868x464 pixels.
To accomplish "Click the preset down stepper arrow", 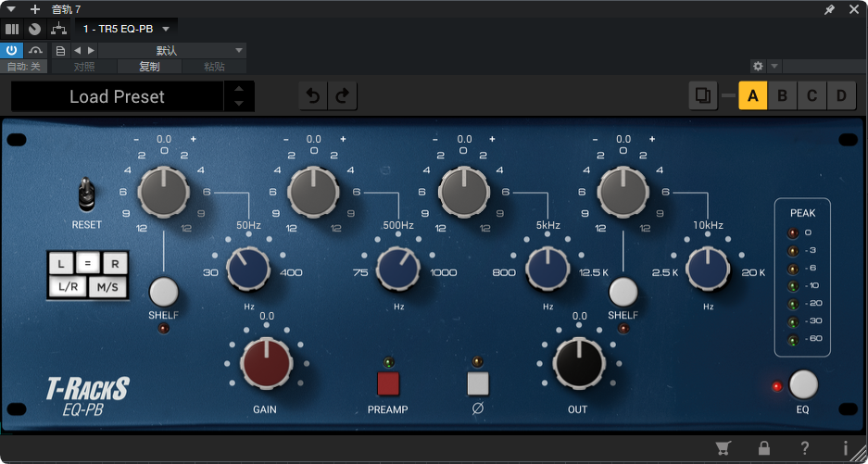I will click(x=239, y=104).
